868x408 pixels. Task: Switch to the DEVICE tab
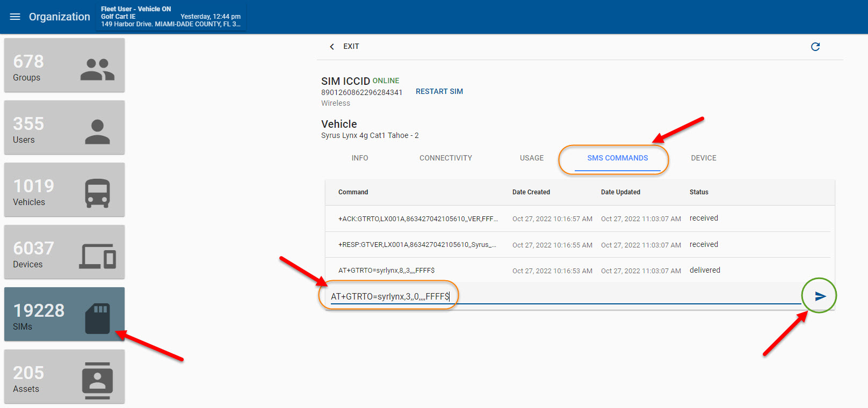[703, 158]
